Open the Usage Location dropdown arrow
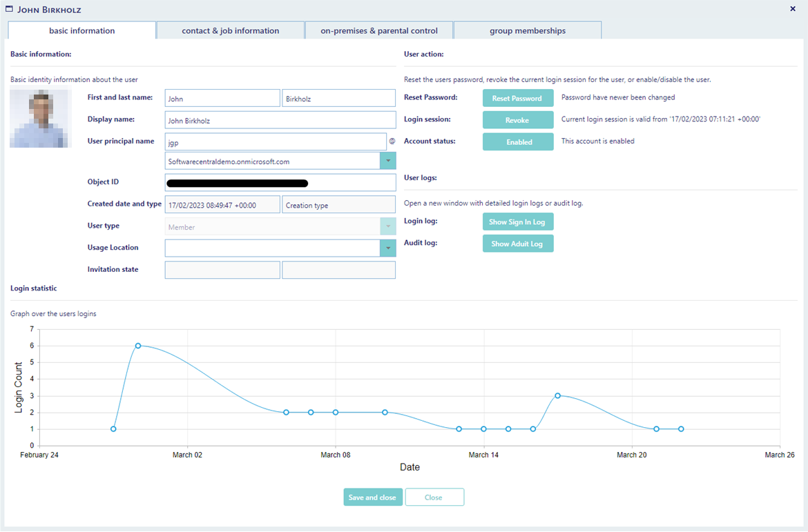The image size is (808, 532). coord(388,248)
